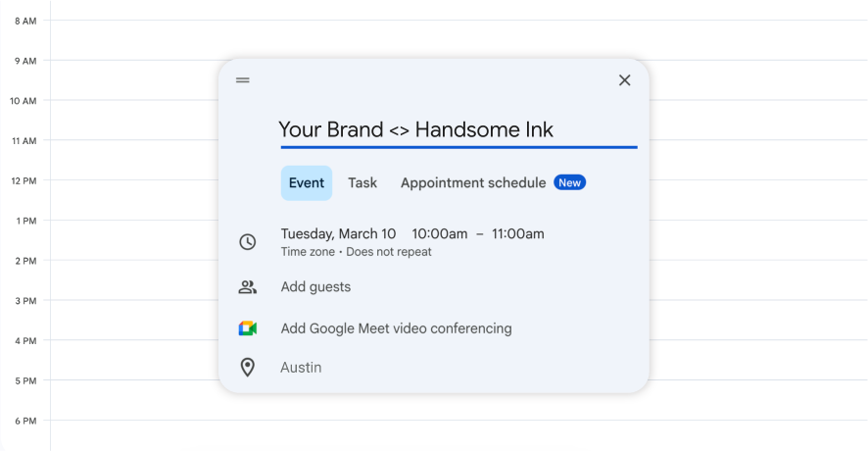The height and width of the screenshot is (452, 868).
Task: Click the guests people icon
Action: pyautogui.click(x=248, y=287)
